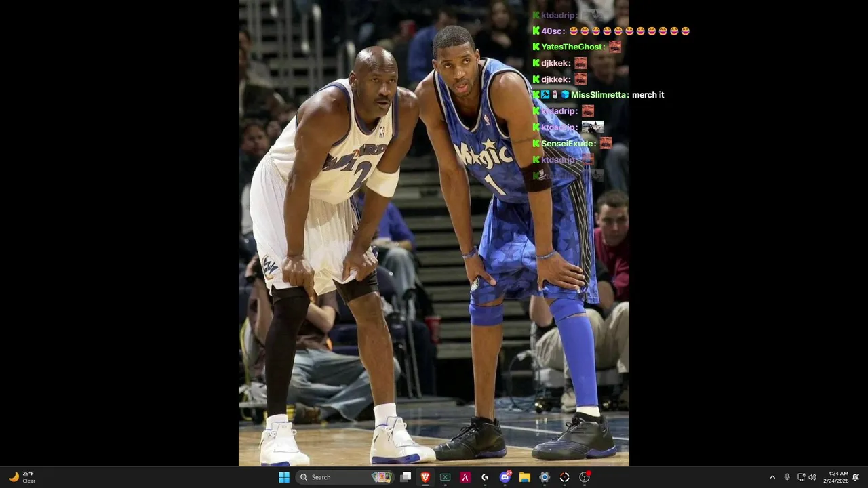Viewport: 868px width, 488px height.
Task: Click the 'merch it' chat message
Action: pos(648,95)
